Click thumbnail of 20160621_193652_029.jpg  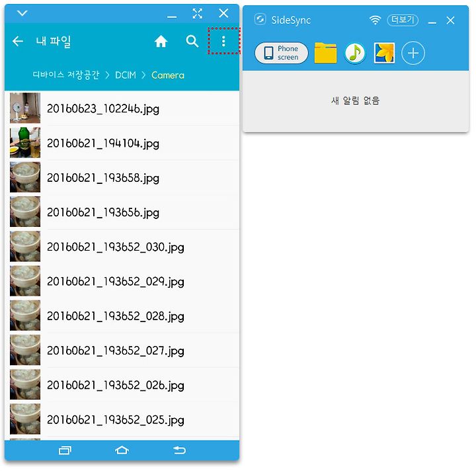pyautogui.click(x=25, y=281)
